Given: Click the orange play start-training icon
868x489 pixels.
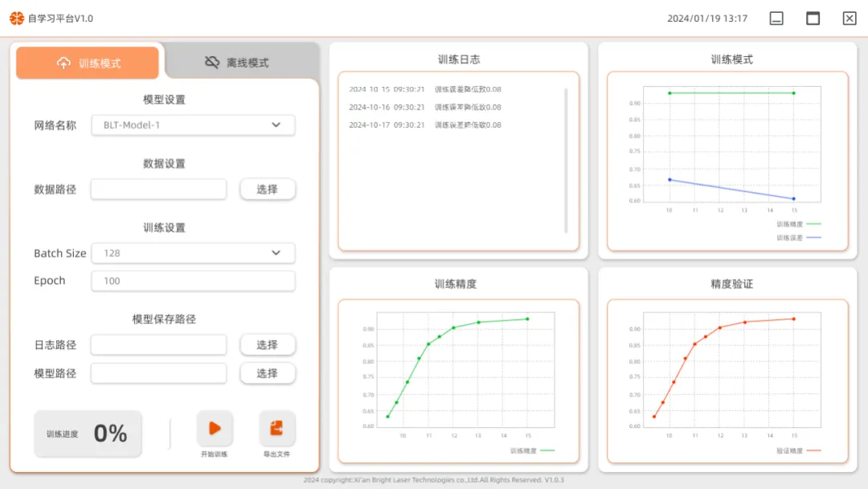Looking at the screenshot, I should click(215, 429).
